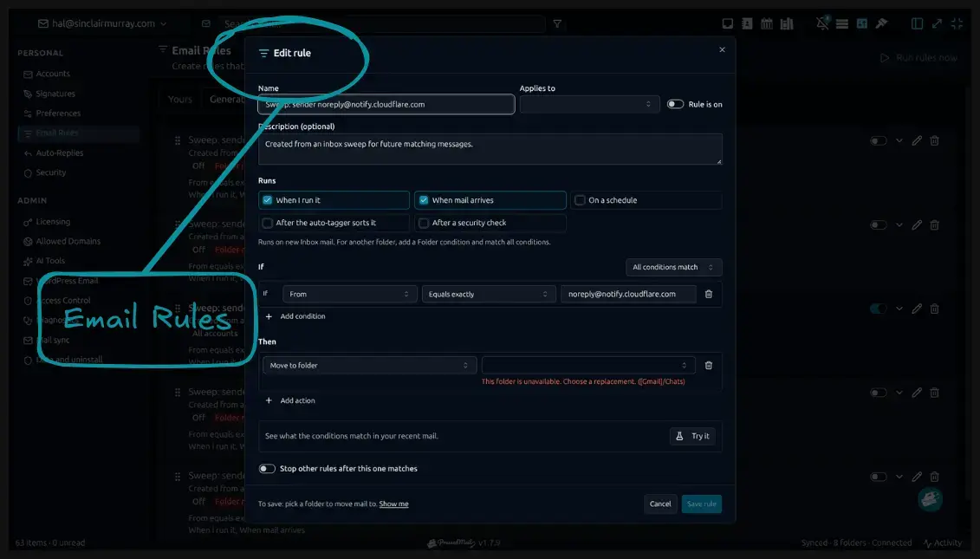The height and width of the screenshot is (559, 980).
Task: Open the empty destination folder dropdown
Action: pyautogui.click(x=588, y=365)
